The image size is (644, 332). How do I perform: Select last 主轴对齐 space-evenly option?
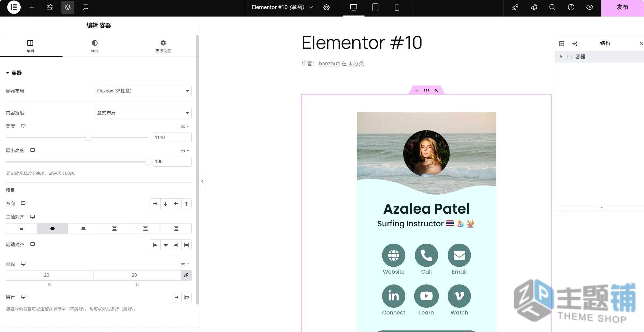[176, 229]
